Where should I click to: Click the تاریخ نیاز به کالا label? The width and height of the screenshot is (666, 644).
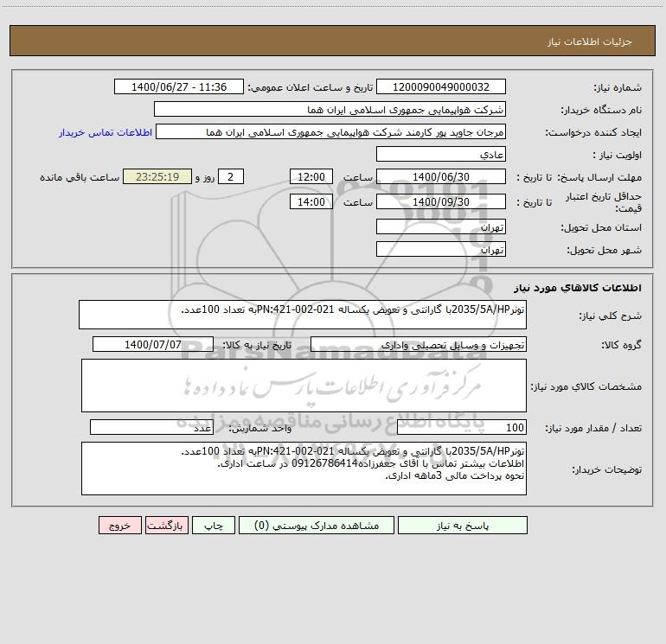click(257, 345)
